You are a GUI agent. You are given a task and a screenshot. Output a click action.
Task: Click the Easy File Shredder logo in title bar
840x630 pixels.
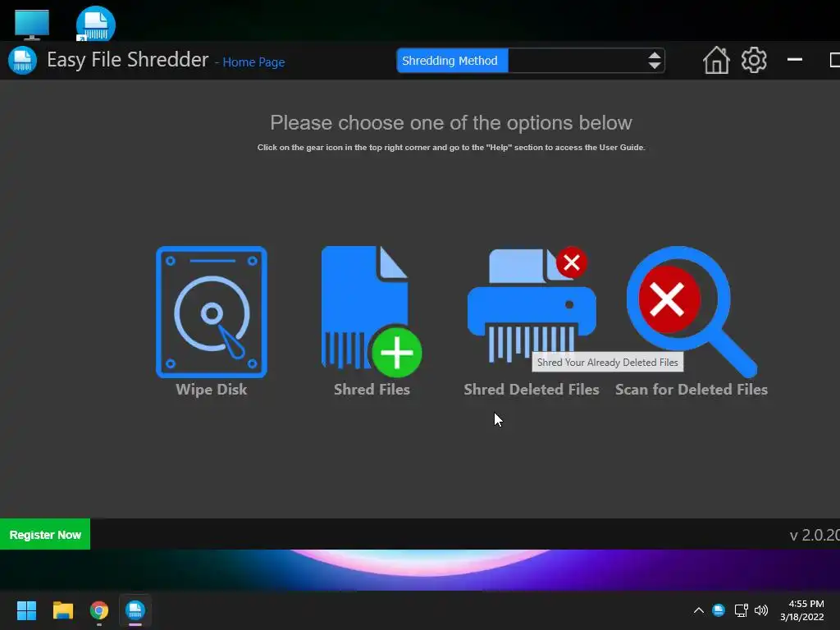click(22, 60)
